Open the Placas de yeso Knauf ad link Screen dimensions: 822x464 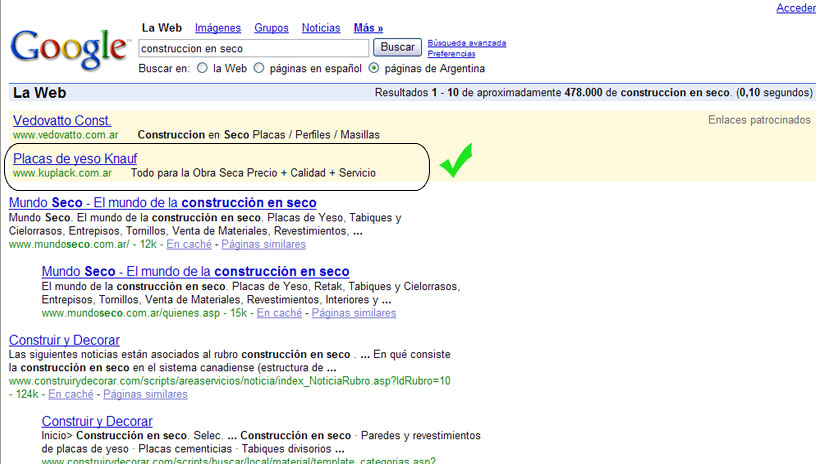tap(75, 158)
